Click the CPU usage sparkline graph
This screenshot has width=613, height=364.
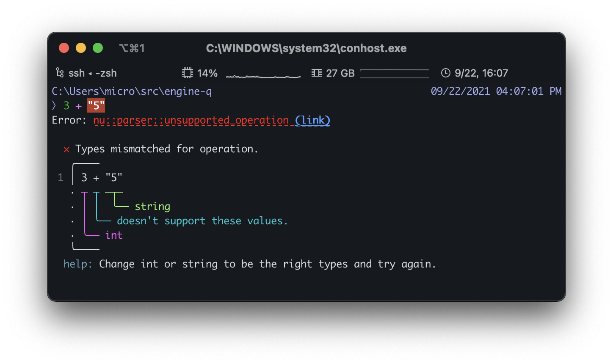[263, 75]
